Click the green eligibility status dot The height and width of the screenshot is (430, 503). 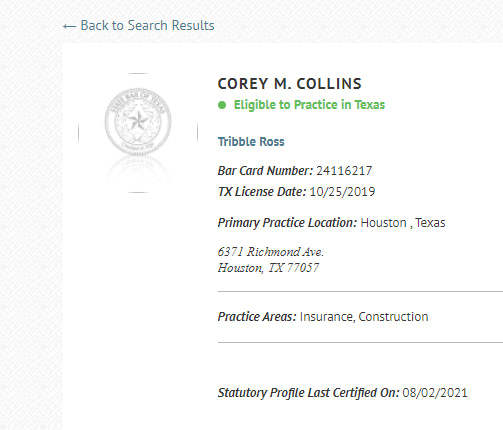click(222, 105)
